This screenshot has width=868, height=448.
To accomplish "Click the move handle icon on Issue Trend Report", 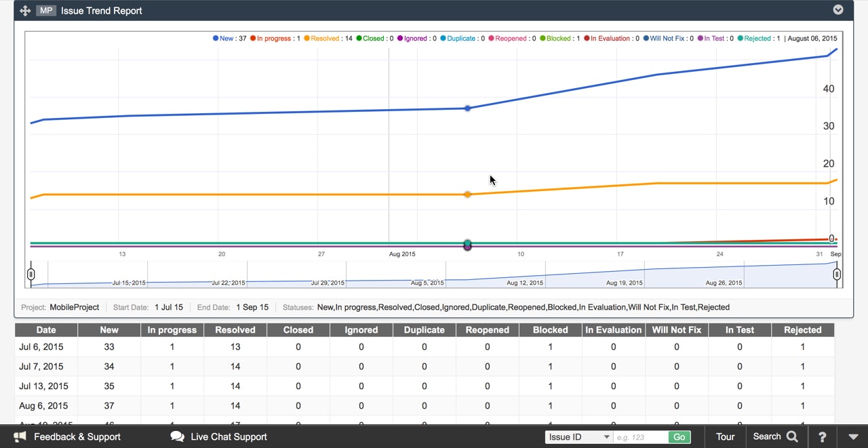I will pyautogui.click(x=25, y=11).
